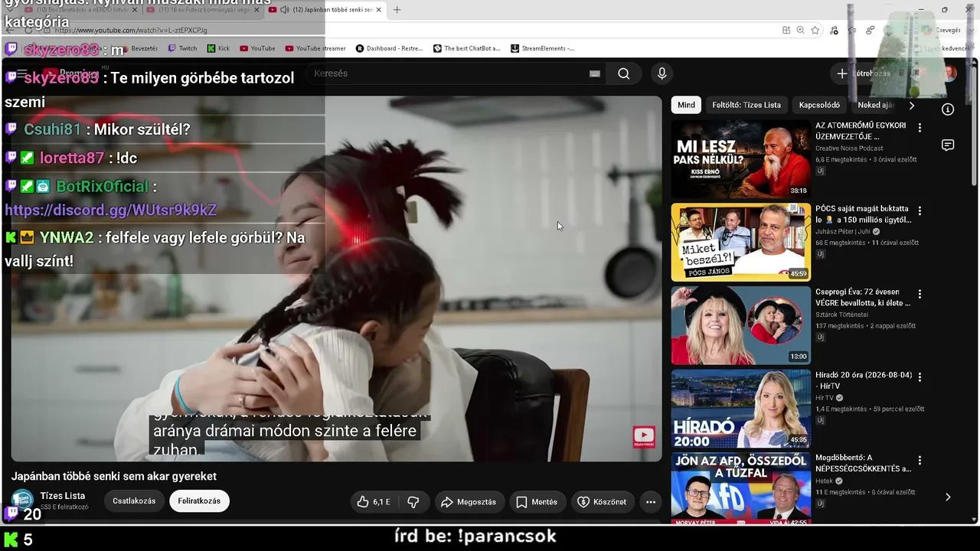Expand the side panel chevron at lower right
This screenshot has height=551, width=980.
(948, 497)
